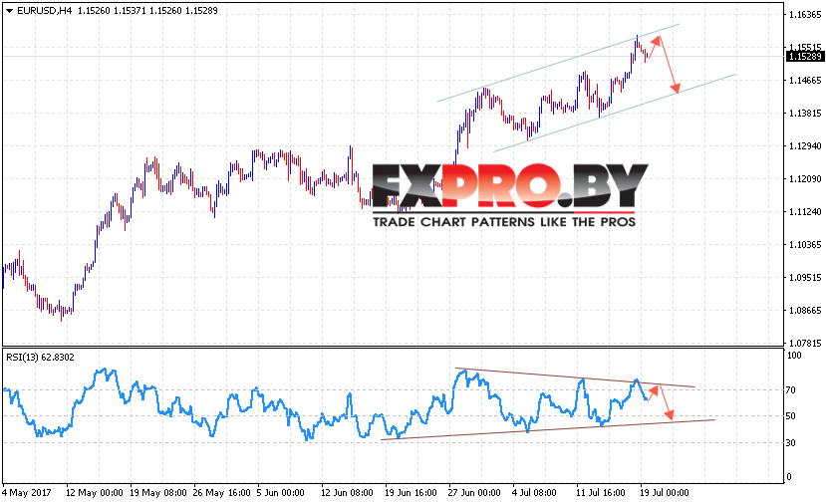
Task: Click the 26 May 16:00 time label
Action: (x=222, y=493)
